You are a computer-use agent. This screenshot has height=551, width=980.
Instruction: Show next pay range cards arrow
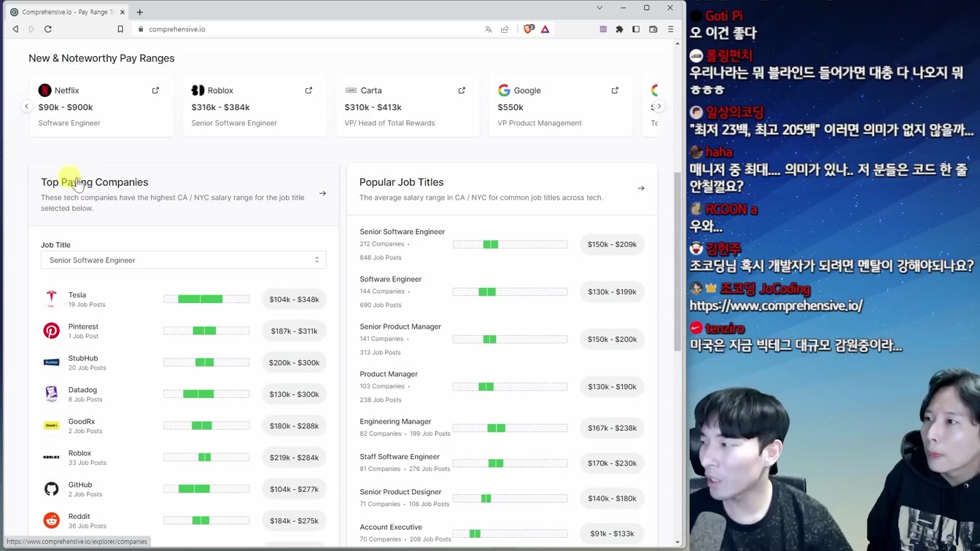click(x=659, y=106)
